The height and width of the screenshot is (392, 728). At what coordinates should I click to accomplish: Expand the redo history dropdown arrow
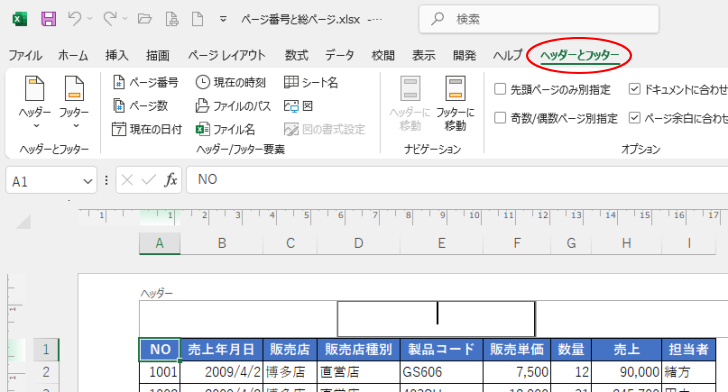tap(125, 19)
